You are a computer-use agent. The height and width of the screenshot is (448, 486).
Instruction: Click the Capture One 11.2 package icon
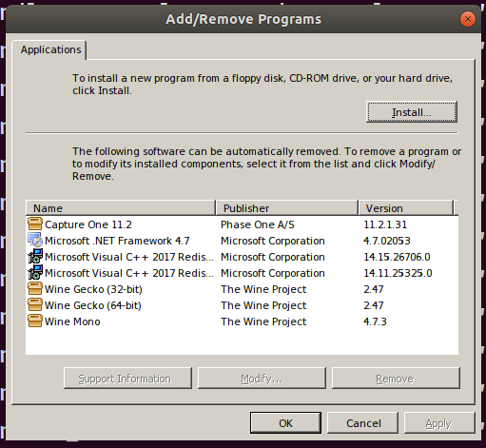35,224
